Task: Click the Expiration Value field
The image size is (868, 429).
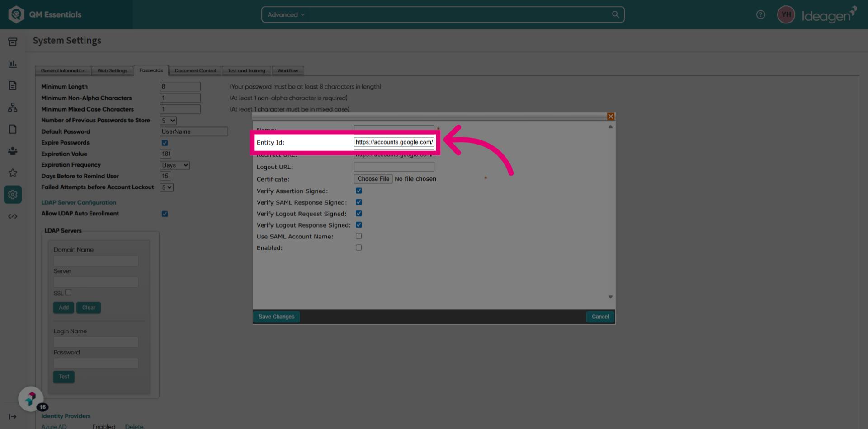Action: tap(165, 154)
